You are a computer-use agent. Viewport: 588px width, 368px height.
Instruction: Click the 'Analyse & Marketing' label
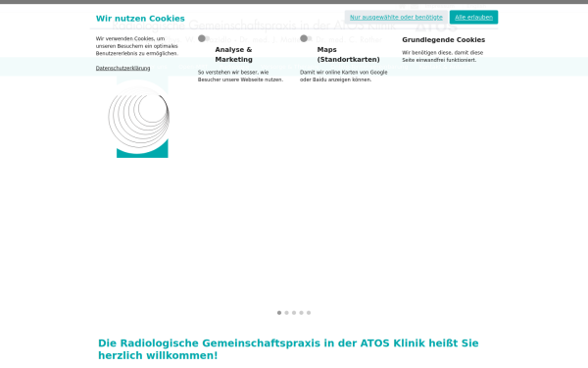click(233, 54)
